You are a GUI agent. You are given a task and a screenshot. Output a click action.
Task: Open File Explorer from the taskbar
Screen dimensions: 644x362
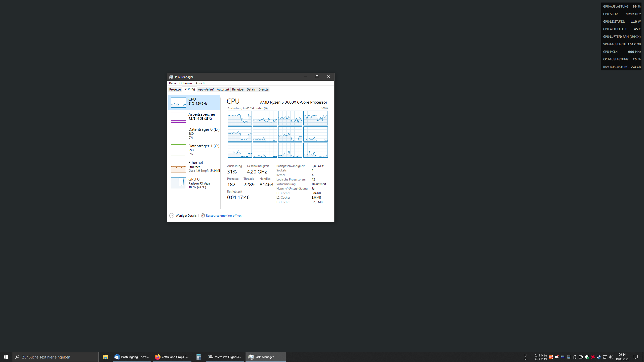[x=105, y=357]
